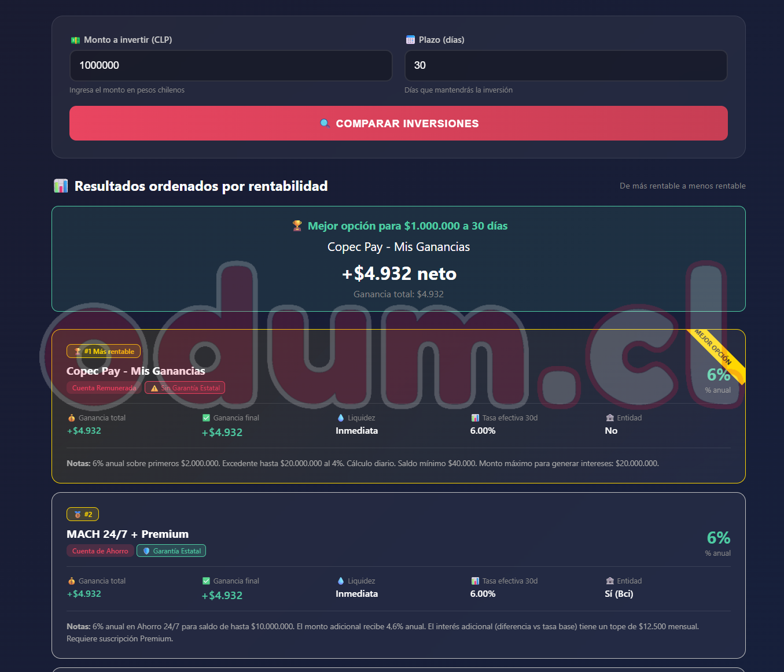Click MACH 24/7's Tasa efectiva 30d chart icon
The height and width of the screenshot is (672, 784).
[475, 581]
